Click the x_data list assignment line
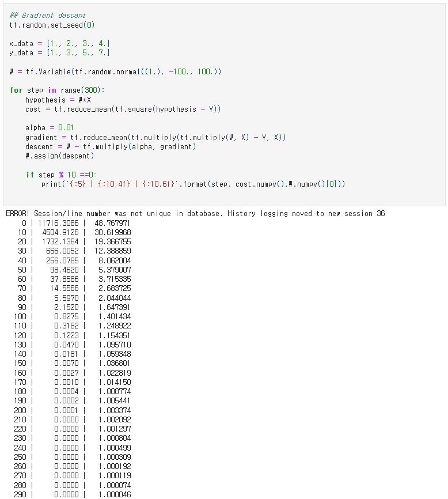This screenshot has width=448, height=499. (59, 43)
